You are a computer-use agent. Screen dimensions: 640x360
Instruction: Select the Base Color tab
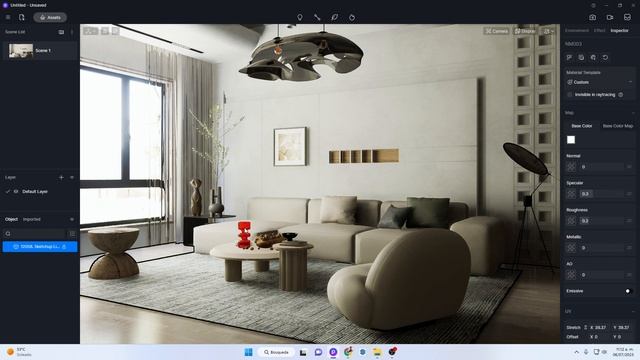[x=582, y=126]
